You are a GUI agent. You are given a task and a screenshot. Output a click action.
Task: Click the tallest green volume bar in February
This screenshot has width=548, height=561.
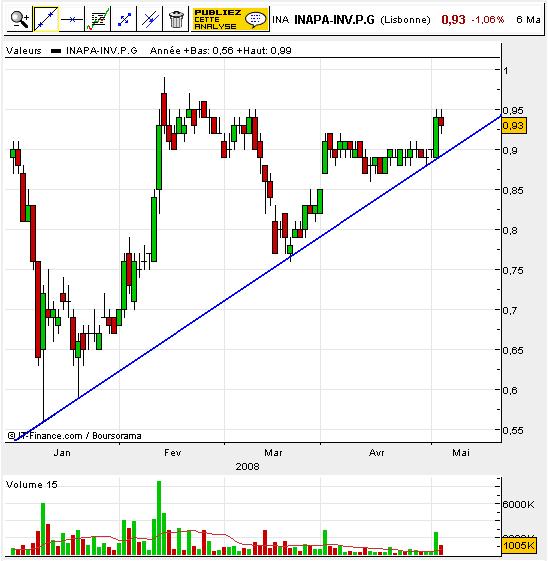pos(159,518)
